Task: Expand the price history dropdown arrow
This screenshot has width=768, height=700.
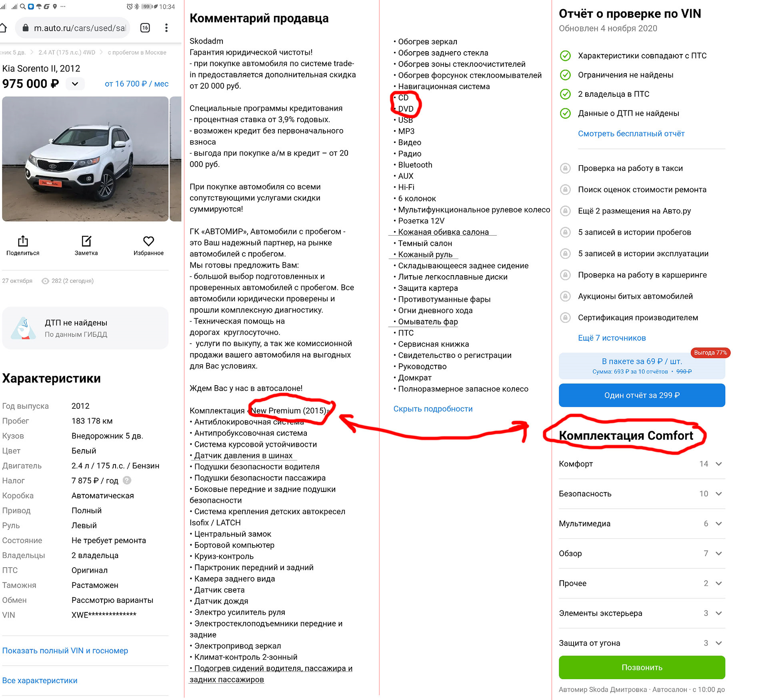Action: pyautogui.click(x=75, y=84)
